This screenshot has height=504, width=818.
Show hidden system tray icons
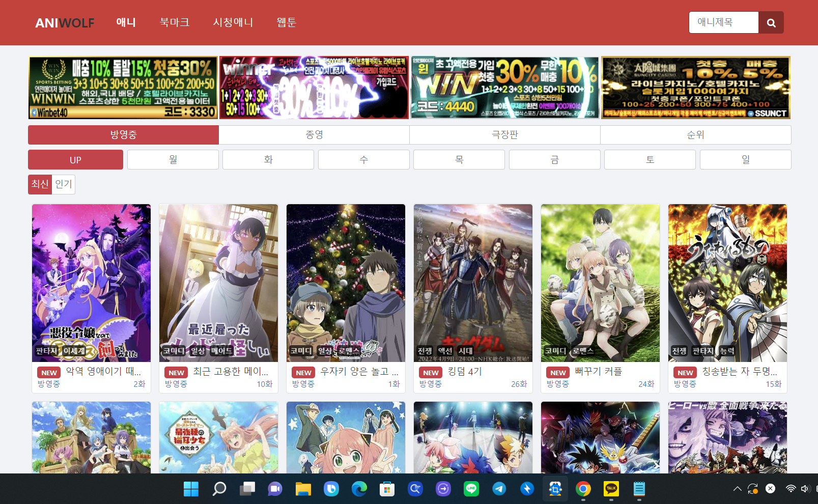coord(737,489)
